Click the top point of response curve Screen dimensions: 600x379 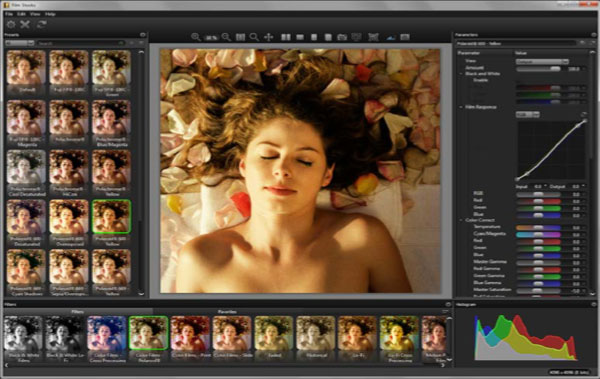[x=585, y=121]
